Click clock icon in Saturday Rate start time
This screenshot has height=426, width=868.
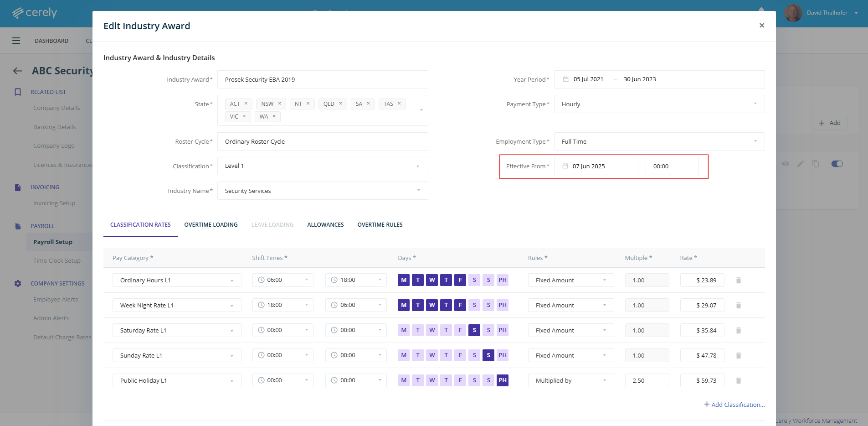tap(261, 330)
